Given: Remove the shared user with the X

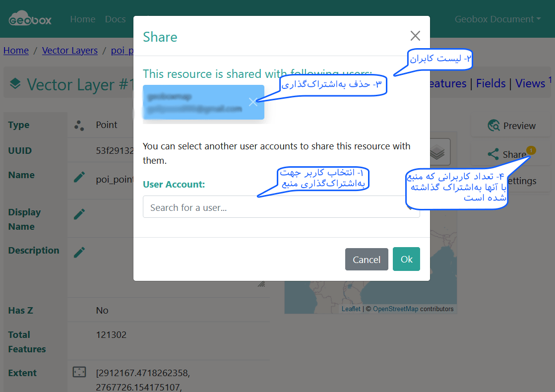Looking at the screenshot, I should coord(253,102).
